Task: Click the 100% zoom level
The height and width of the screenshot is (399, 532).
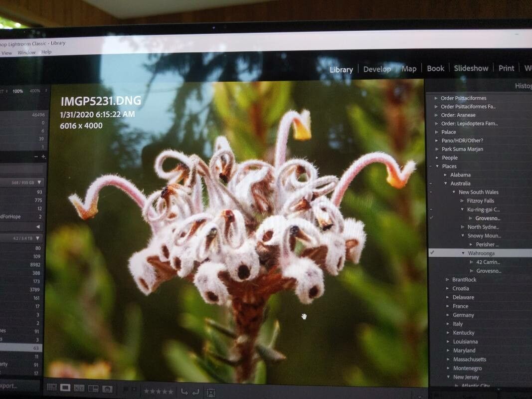Action: [17, 91]
